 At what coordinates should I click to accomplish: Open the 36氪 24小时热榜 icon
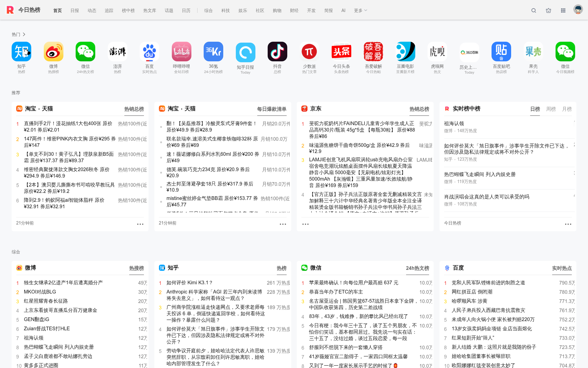tap(213, 52)
